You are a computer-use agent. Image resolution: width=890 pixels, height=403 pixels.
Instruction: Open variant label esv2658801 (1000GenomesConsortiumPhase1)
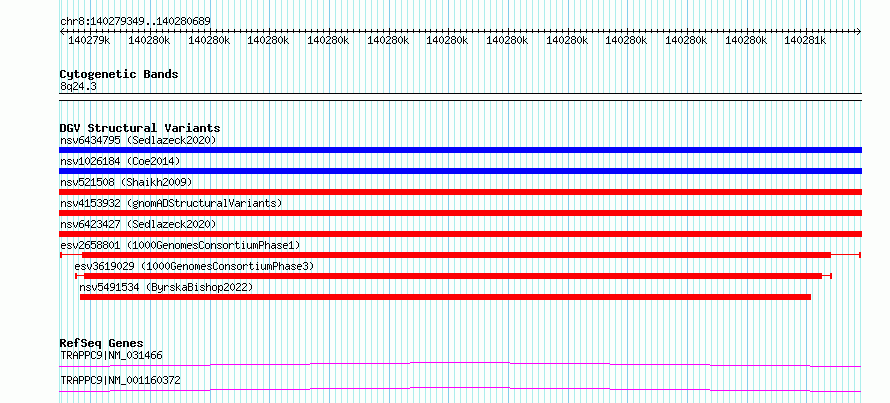coord(180,245)
